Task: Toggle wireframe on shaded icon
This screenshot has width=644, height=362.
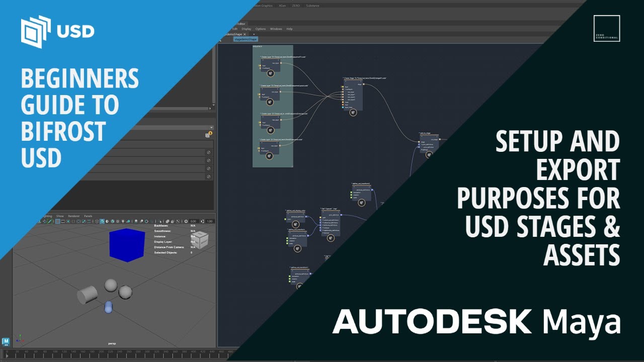Action: (x=113, y=221)
